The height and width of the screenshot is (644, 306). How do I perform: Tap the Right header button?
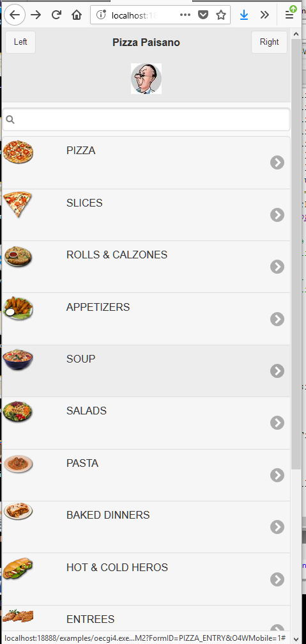[x=269, y=42]
